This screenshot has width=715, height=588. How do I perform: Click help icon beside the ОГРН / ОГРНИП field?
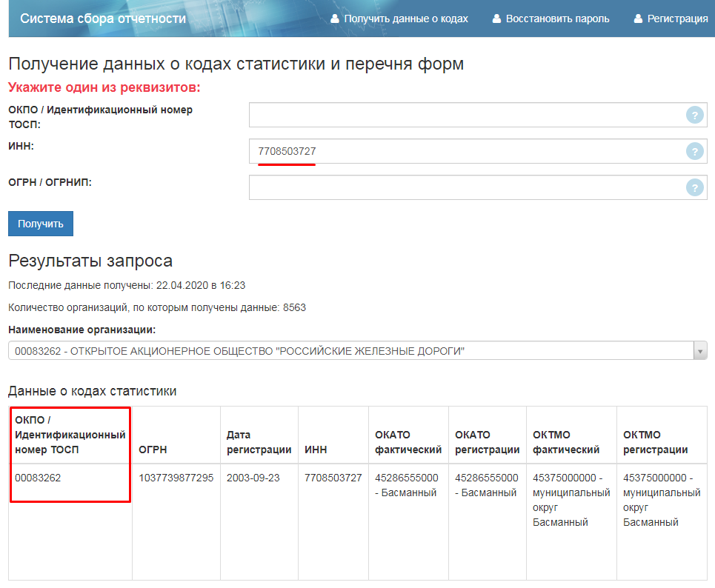(x=694, y=187)
